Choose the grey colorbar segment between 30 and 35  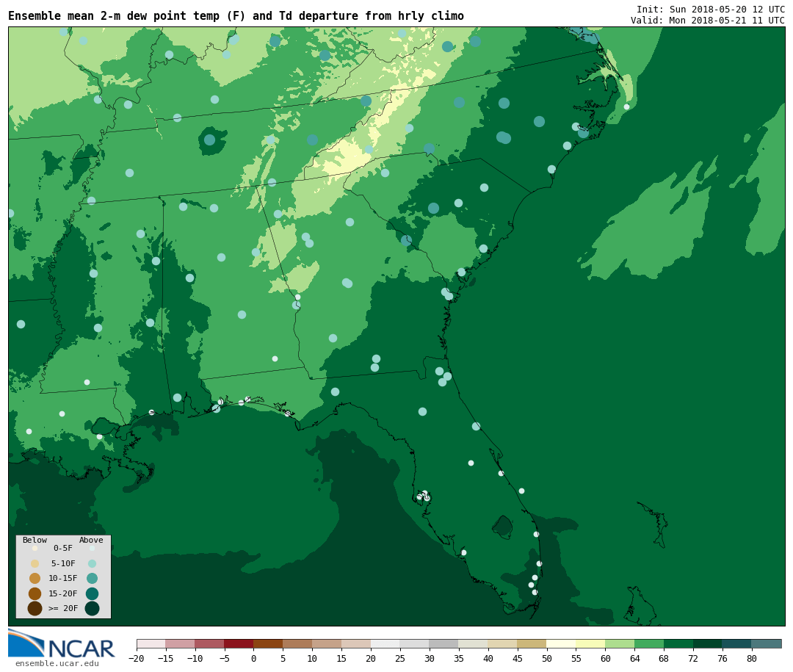point(444,643)
